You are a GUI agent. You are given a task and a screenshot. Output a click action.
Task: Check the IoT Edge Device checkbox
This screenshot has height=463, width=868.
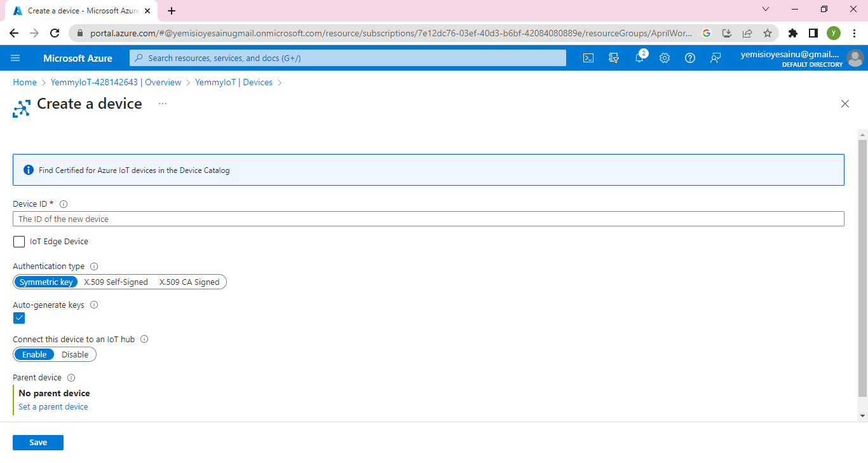click(x=19, y=242)
